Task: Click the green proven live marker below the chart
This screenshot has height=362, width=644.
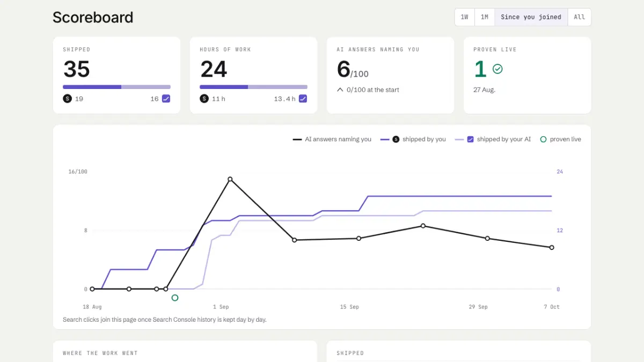Action: tap(175, 298)
